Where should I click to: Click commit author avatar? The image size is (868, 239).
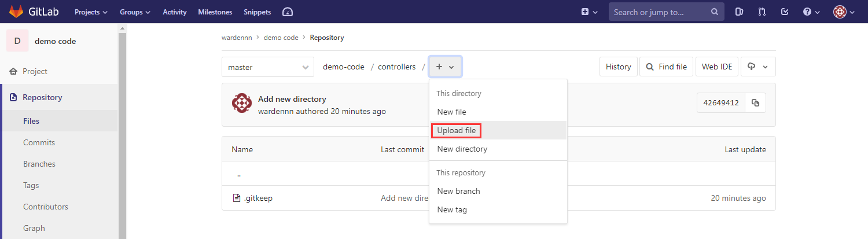click(x=241, y=103)
